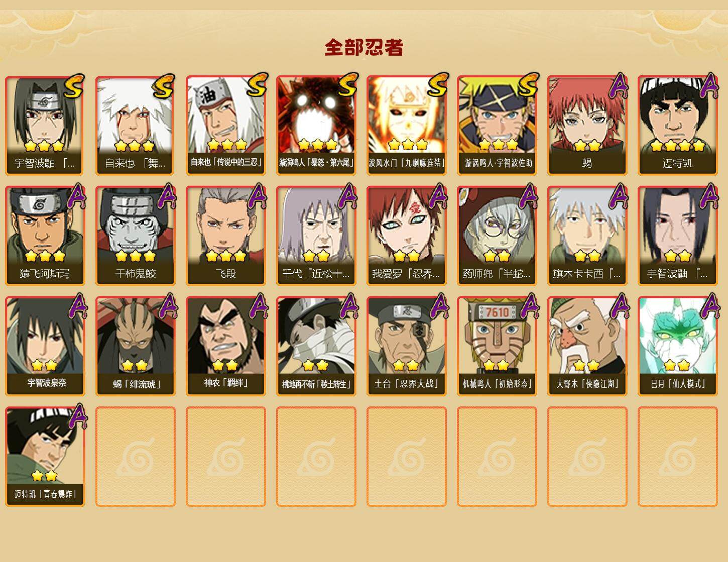Click the 神农「羁绊」 card

pos(225,346)
